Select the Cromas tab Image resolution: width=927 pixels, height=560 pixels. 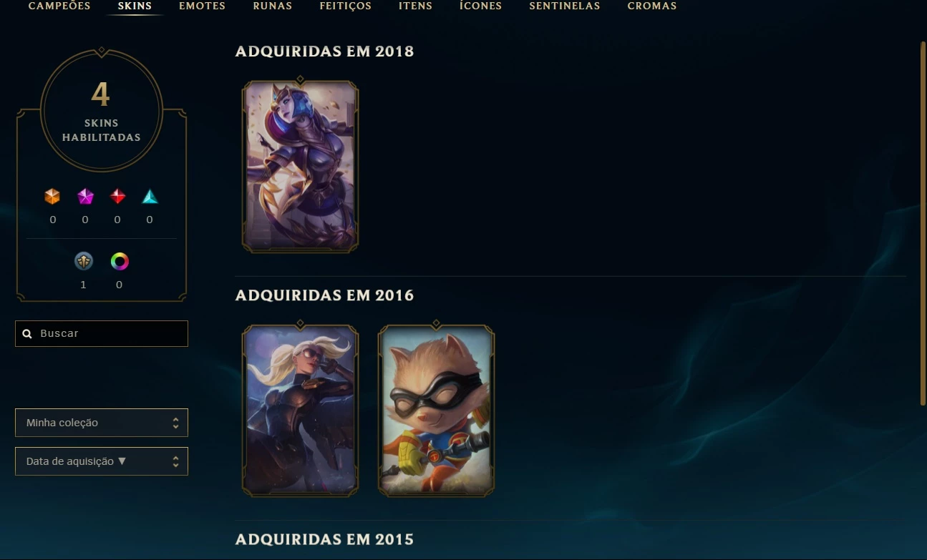pyautogui.click(x=652, y=6)
